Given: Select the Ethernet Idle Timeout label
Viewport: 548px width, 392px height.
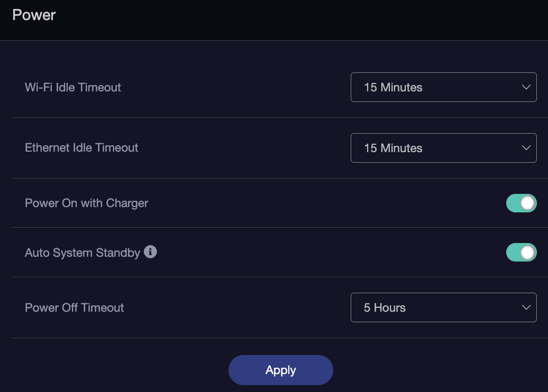Looking at the screenshot, I should [x=81, y=147].
